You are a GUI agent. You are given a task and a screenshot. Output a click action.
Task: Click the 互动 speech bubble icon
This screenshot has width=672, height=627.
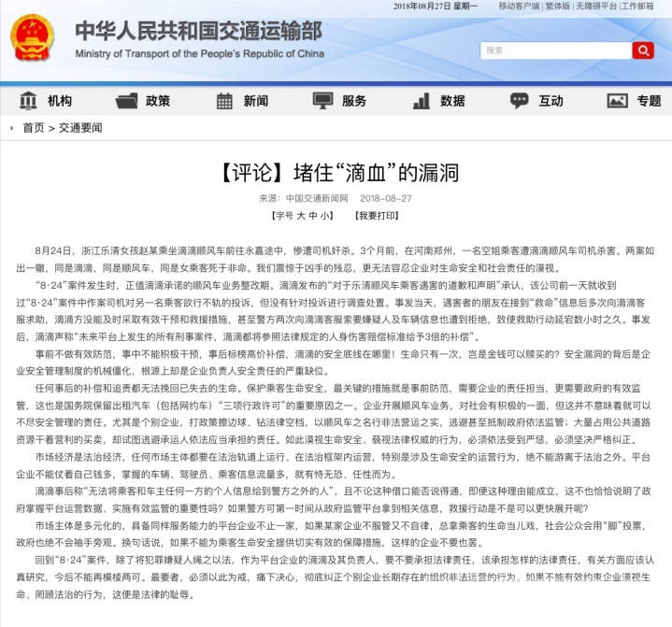[520, 101]
